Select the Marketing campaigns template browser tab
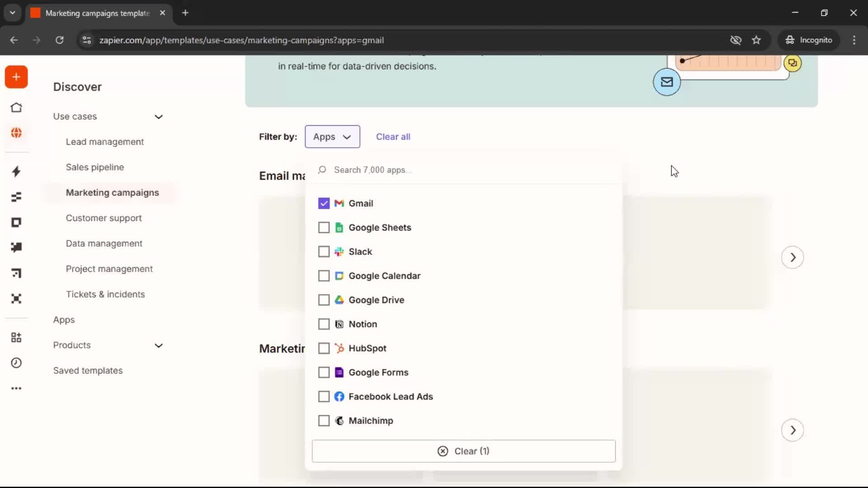The image size is (868, 488). [x=98, y=13]
